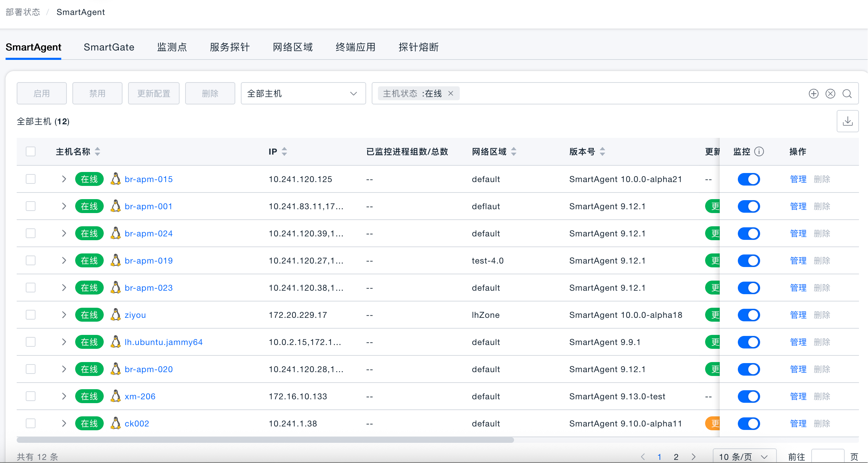
Task: Click green 更 update badge for br-apm-001
Action: [x=712, y=206]
